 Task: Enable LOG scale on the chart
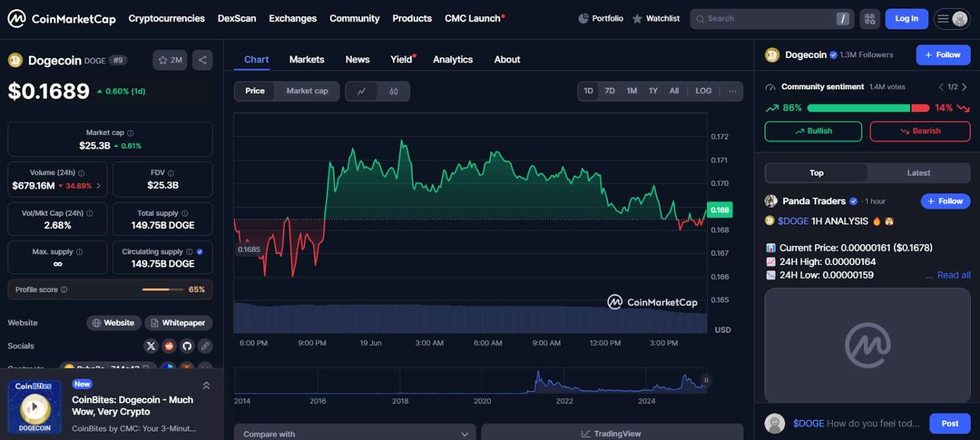point(703,91)
